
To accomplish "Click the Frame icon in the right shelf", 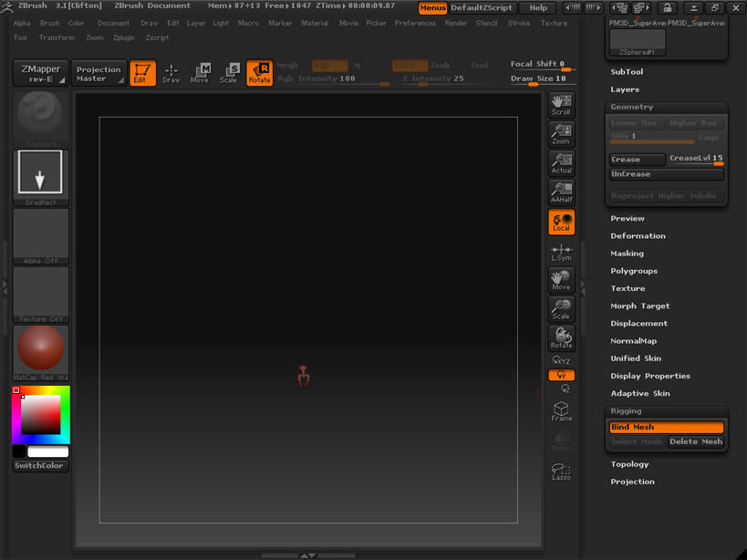I will pyautogui.click(x=561, y=411).
